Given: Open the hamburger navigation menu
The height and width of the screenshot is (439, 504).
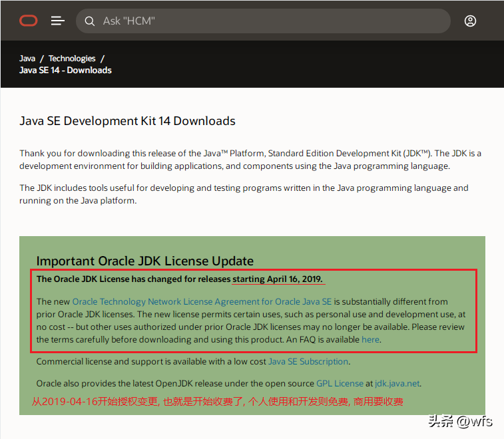Looking at the screenshot, I should click(x=58, y=21).
